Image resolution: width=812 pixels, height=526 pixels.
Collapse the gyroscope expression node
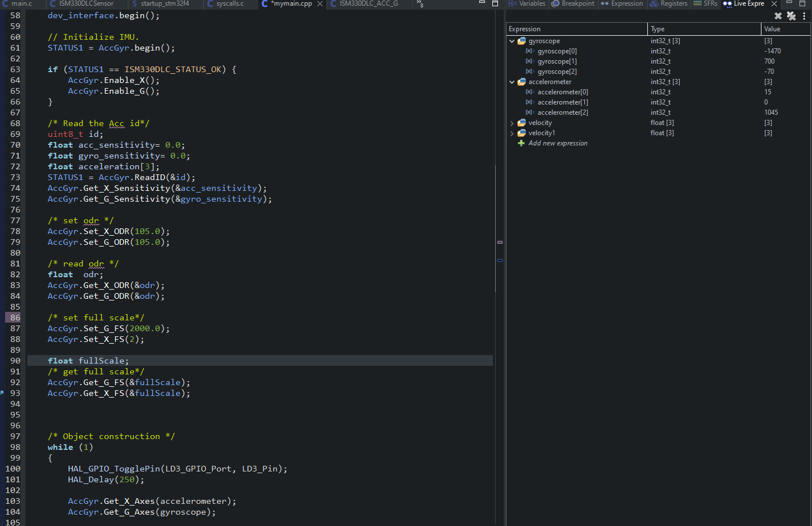[x=512, y=41]
